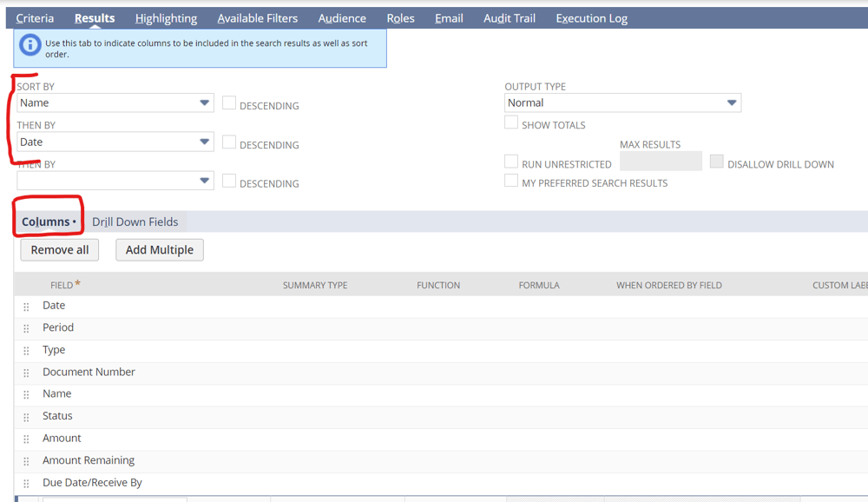Screen dimensions: 868x502
Task: Click the drag handle next to Period
Action: (26, 328)
